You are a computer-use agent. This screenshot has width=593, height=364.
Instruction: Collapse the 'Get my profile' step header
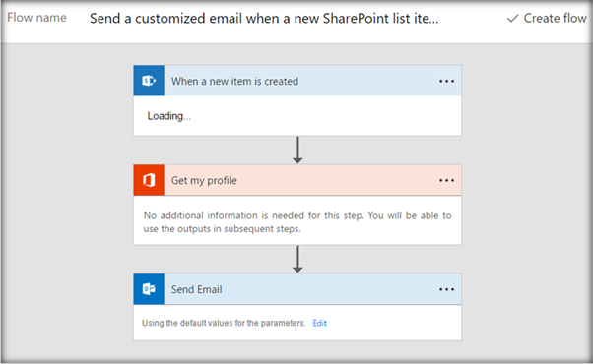tap(297, 180)
